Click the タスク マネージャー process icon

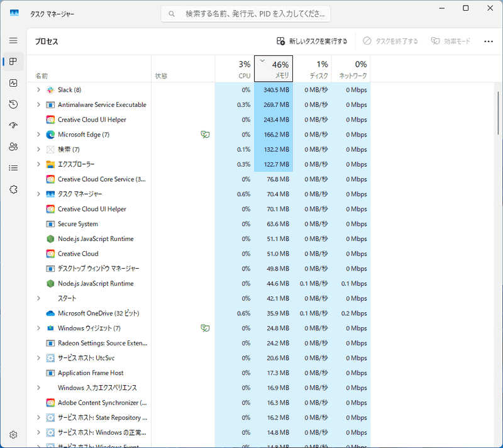click(x=50, y=194)
